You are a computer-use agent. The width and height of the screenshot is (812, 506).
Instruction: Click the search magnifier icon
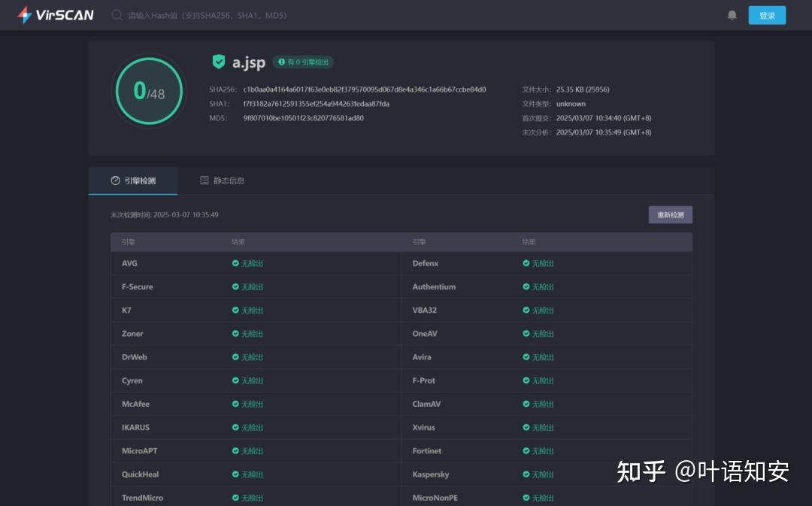tap(117, 15)
